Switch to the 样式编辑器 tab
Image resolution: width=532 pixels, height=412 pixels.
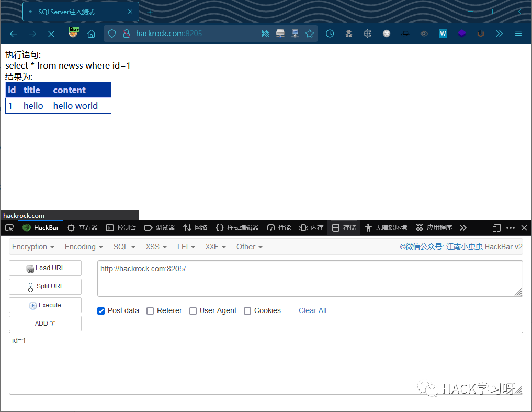click(x=237, y=228)
